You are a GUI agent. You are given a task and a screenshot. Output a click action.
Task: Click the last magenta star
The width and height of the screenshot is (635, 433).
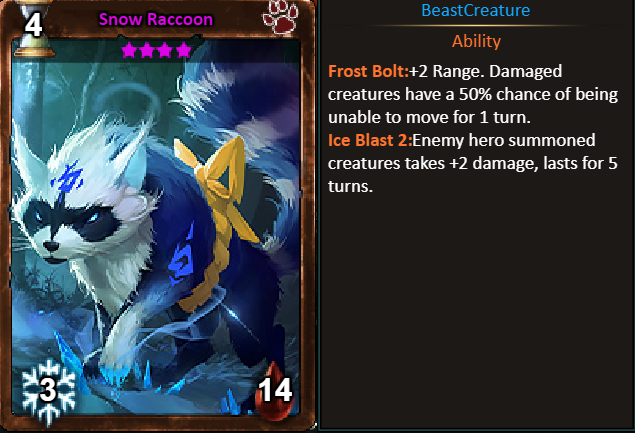click(x=183, y=50)
